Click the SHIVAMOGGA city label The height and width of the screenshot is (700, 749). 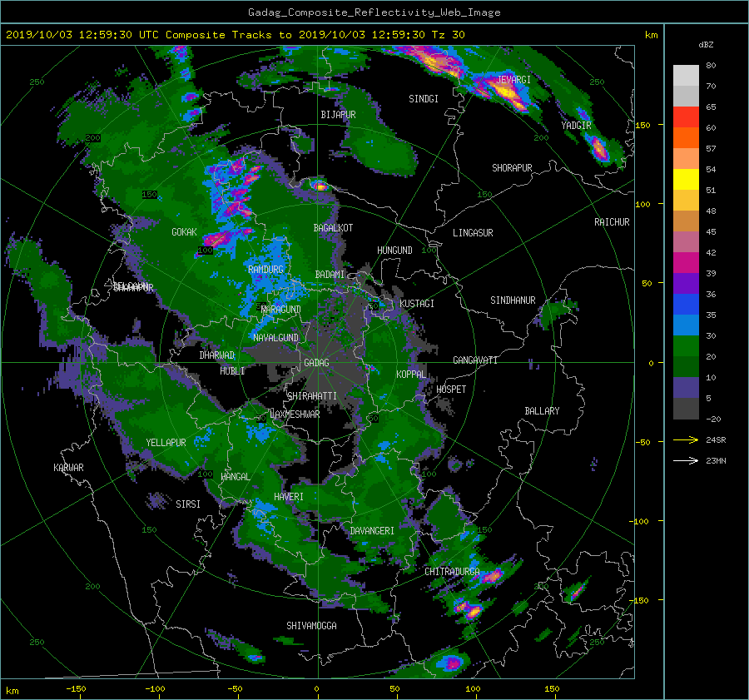pos(311,625)
